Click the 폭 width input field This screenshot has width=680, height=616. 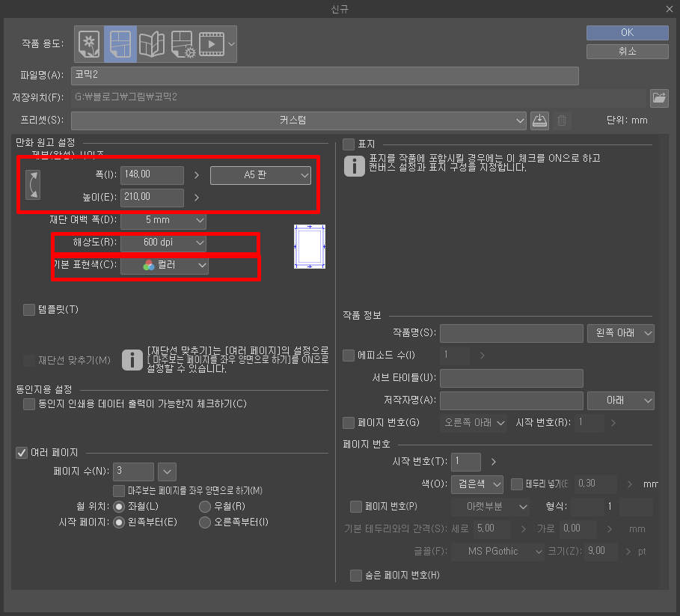click(x=152, y=175)
